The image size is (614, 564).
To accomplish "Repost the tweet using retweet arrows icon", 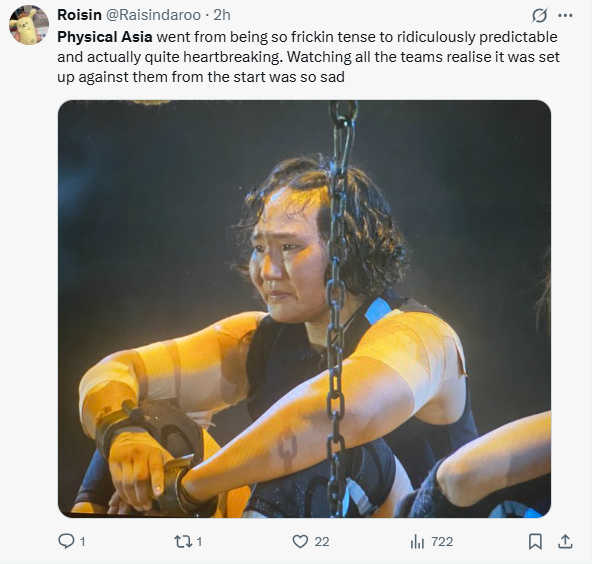I will click(182, 541).
